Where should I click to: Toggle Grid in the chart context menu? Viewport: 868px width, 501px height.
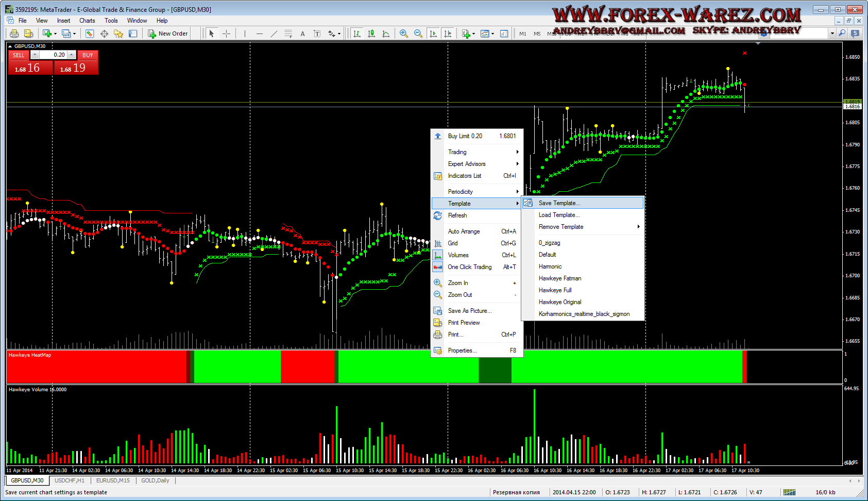point(453,243)
